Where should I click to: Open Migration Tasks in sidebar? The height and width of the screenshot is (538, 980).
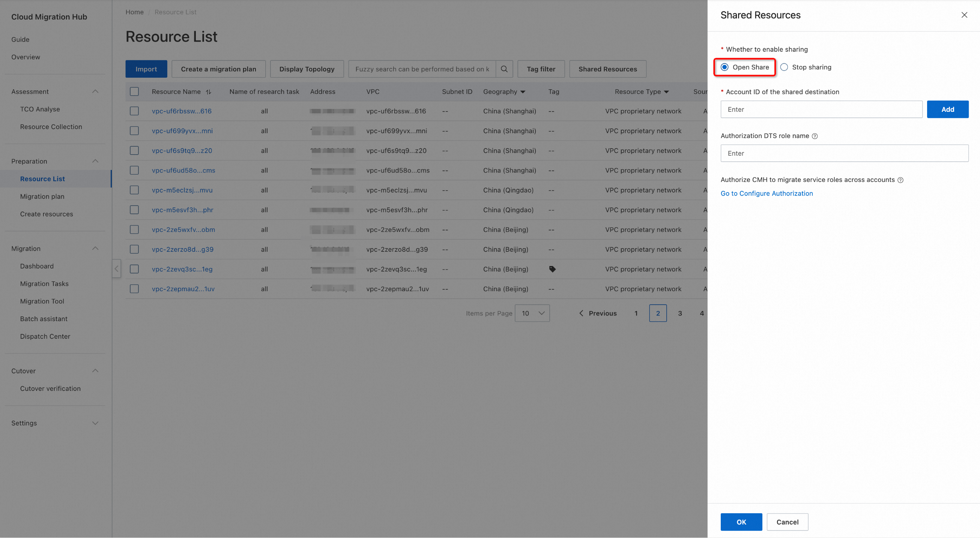click(44, 284)
